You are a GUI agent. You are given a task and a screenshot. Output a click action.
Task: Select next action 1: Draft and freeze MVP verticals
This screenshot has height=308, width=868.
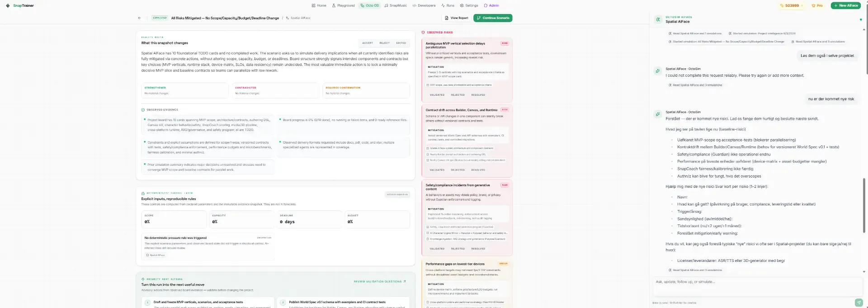pos(208,303)
